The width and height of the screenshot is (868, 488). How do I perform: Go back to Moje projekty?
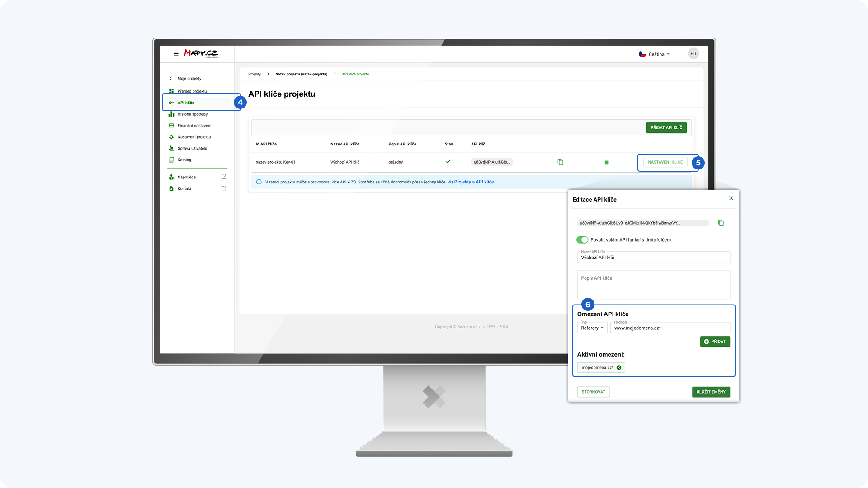tap(189, 79)
